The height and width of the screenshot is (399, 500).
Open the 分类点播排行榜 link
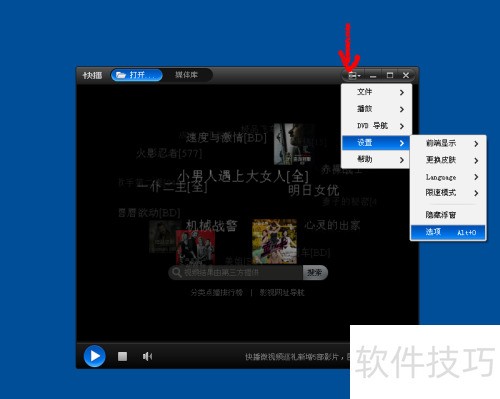coord(217,293)
